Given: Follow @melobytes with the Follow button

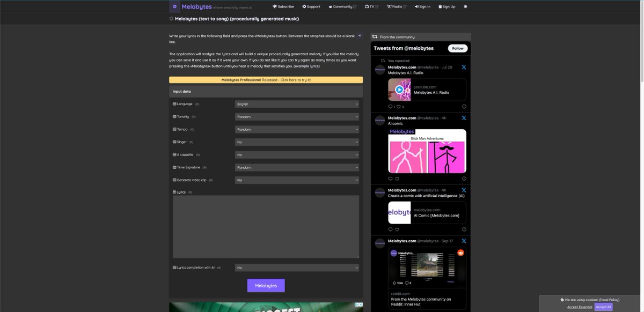Looking at the screenshot, I should tap(457, 48).
